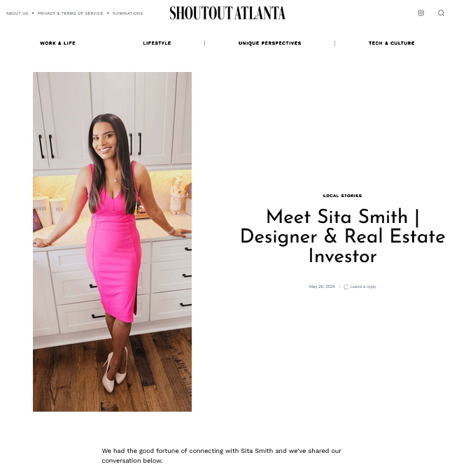Open the Unique Perspectives section
This screenshot has width=466, height=476.
tap(269, 43)
